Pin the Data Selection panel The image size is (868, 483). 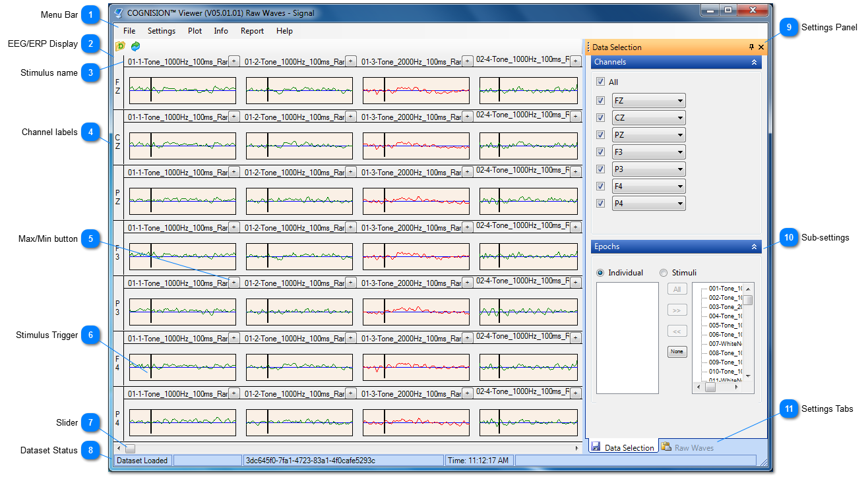[751, 47]
